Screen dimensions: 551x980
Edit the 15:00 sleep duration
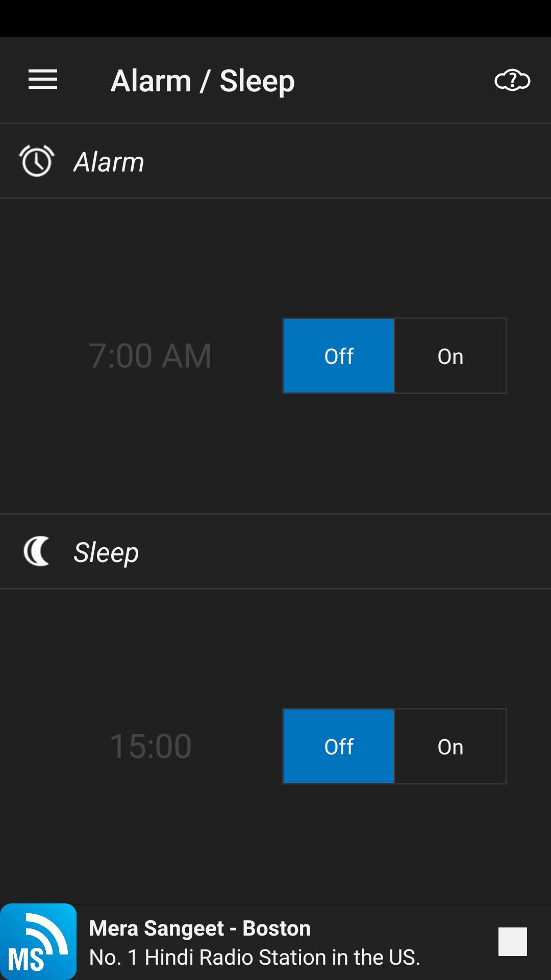pyautogui.click(x=150, y=746)
